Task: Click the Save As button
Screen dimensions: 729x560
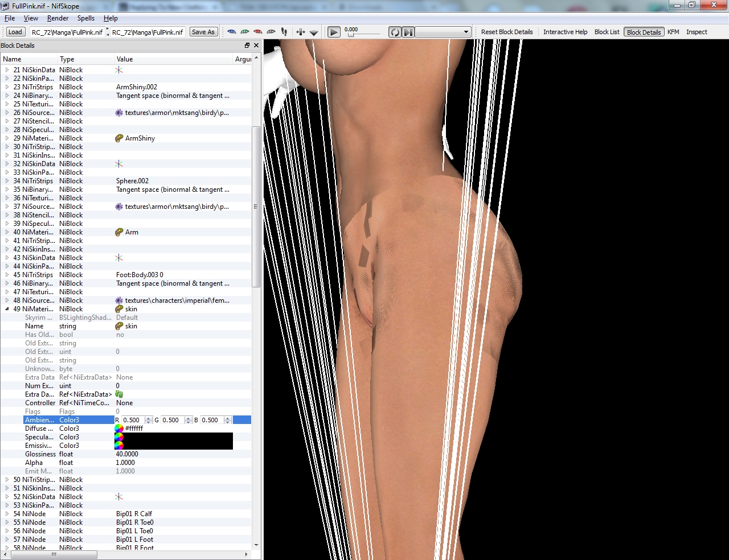Action: [203, 32]
